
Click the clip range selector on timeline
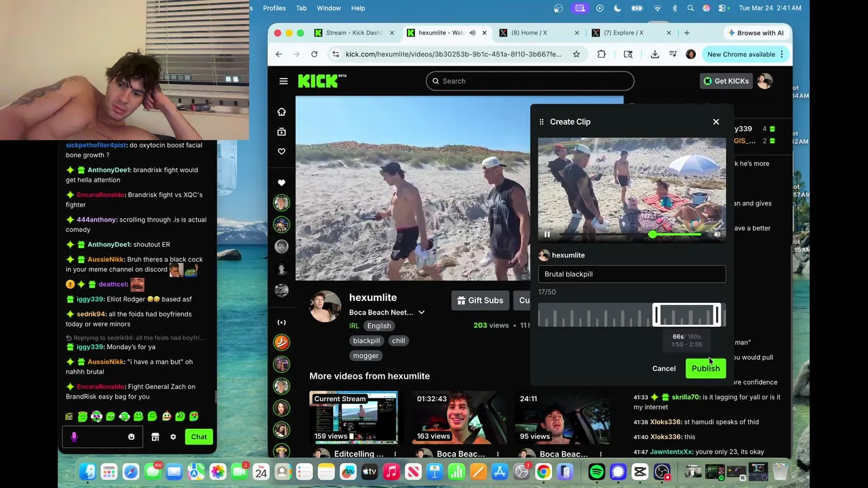coord(686,315)
